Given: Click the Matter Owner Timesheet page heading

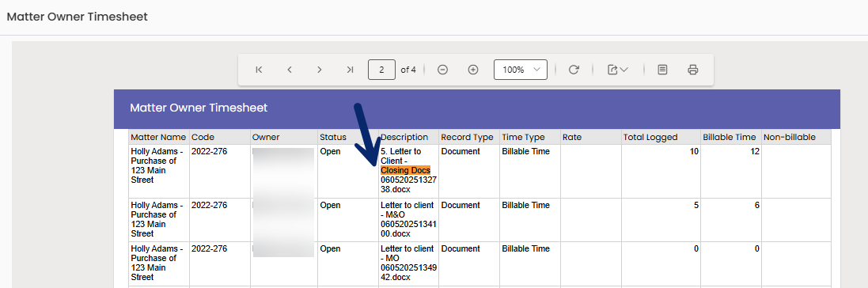Looking at the screenshot, I should pos(77,17).
